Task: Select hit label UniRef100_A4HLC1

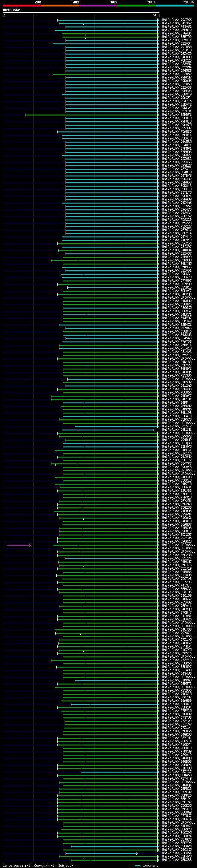Action: 176,450
